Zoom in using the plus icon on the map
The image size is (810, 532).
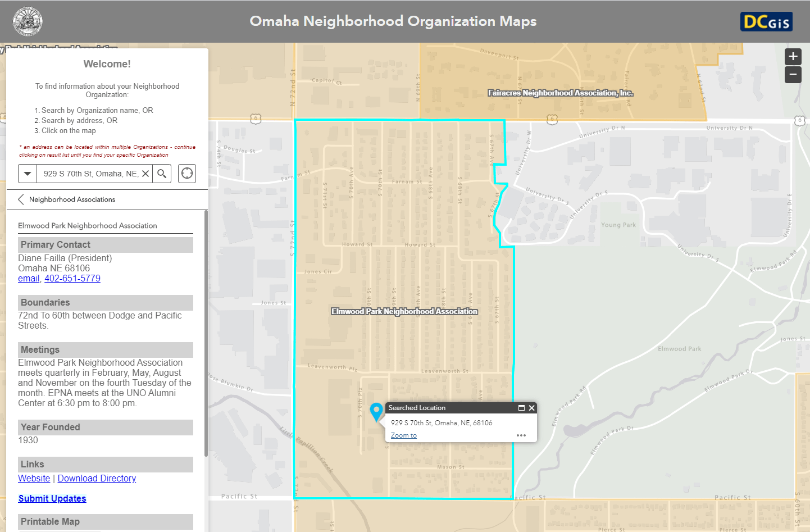(793, 56)
